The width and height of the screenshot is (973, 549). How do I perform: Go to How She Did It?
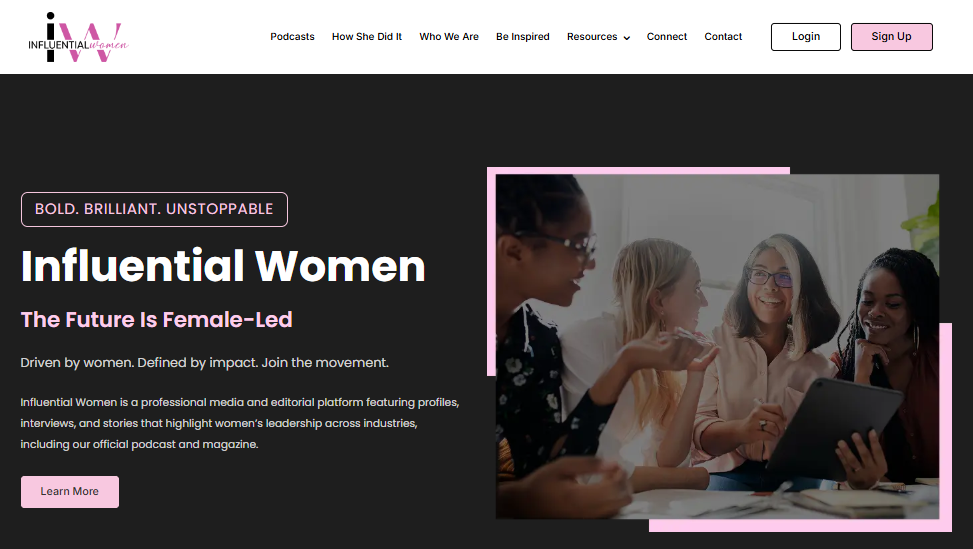click(x=367, y=37)
